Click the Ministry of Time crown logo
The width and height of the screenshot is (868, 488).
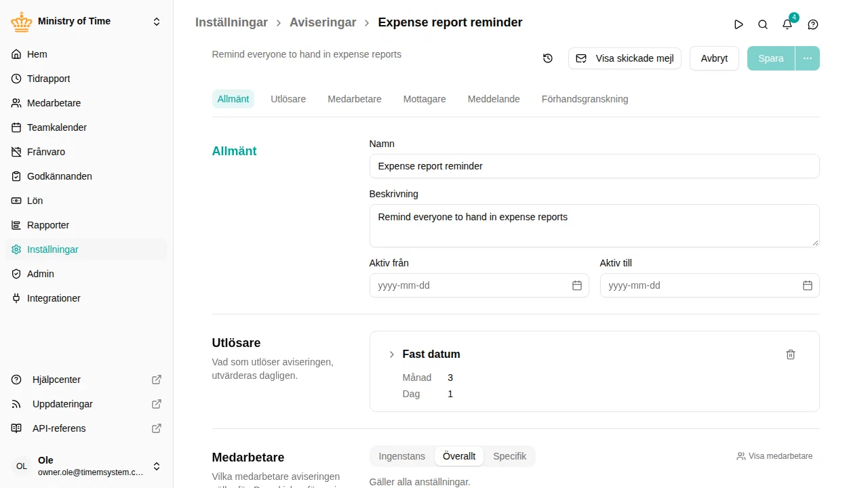point(22,22)
